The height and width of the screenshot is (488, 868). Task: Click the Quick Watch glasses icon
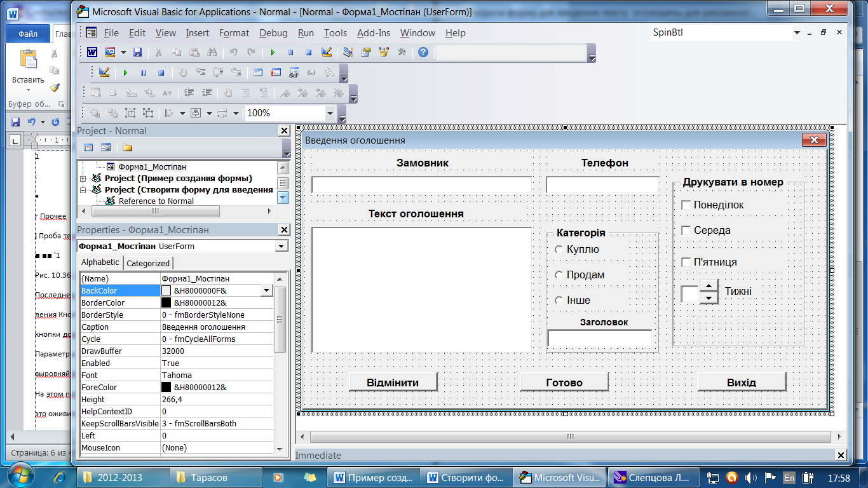pyautogui.click(x=311, y=72)
